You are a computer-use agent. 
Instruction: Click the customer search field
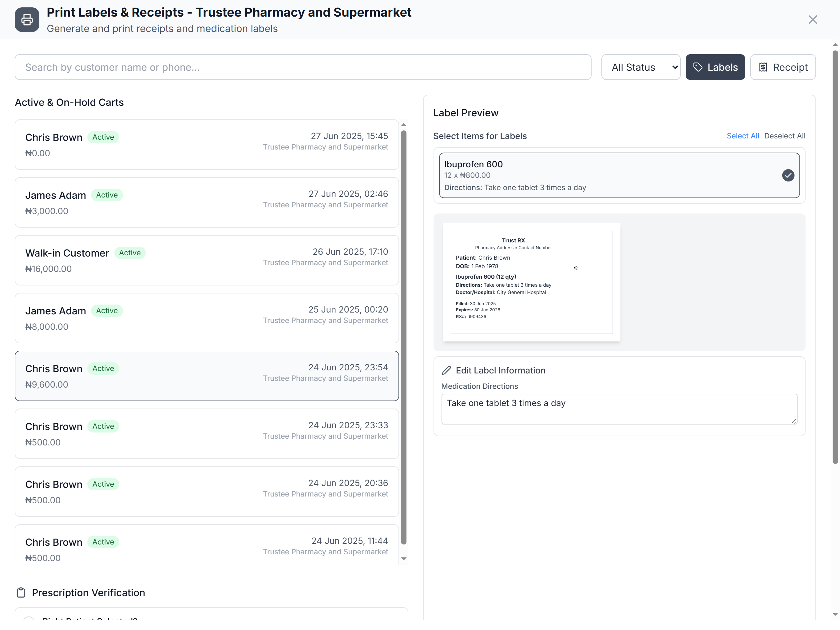click(x=303, y=67)
